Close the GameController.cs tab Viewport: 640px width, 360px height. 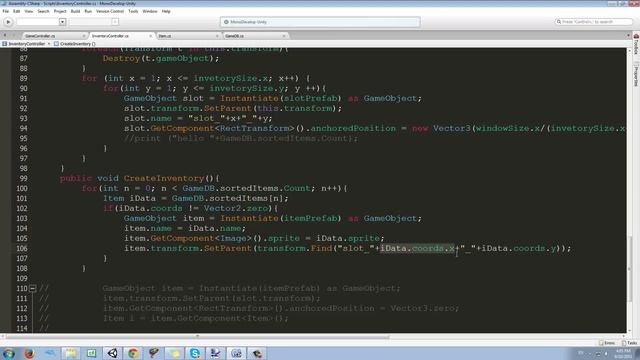click(x=84, y=36)
